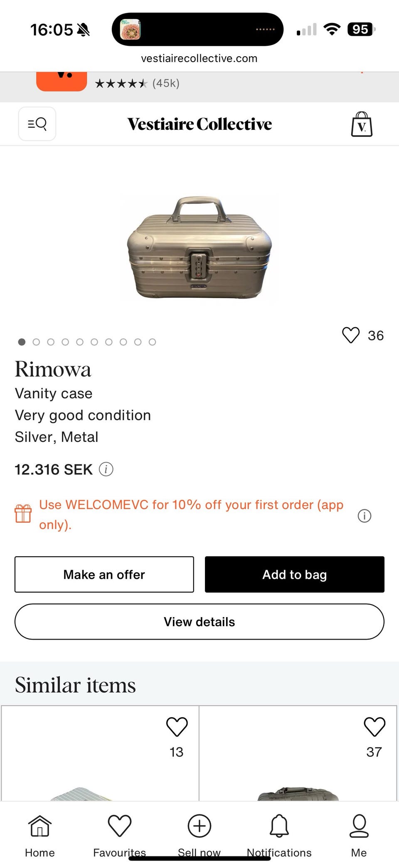Tap the WELCOMEVC promo info icon
The width and height of the screenshot is (399, 868).
pos(364,516)
